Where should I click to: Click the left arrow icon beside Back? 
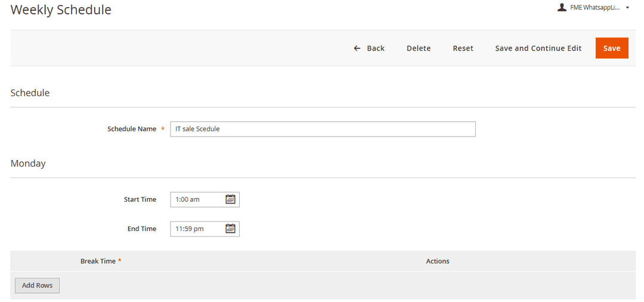pos(357,48)
